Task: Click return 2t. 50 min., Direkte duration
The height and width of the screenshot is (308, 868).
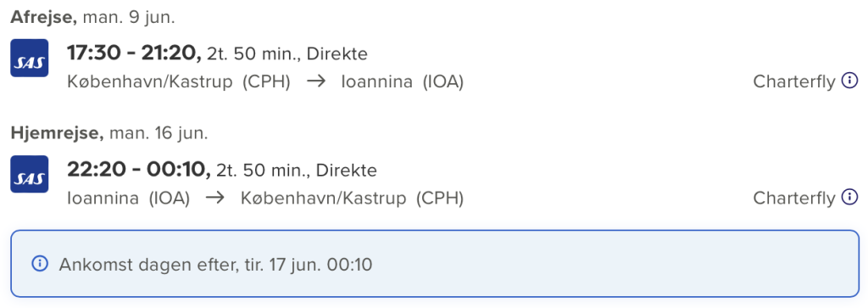Action: click(x=297, y=171)
